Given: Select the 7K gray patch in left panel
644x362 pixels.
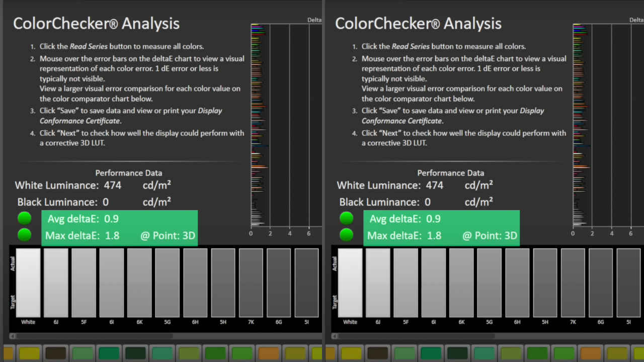Looking at the screenshot, I should pos(251,282).
